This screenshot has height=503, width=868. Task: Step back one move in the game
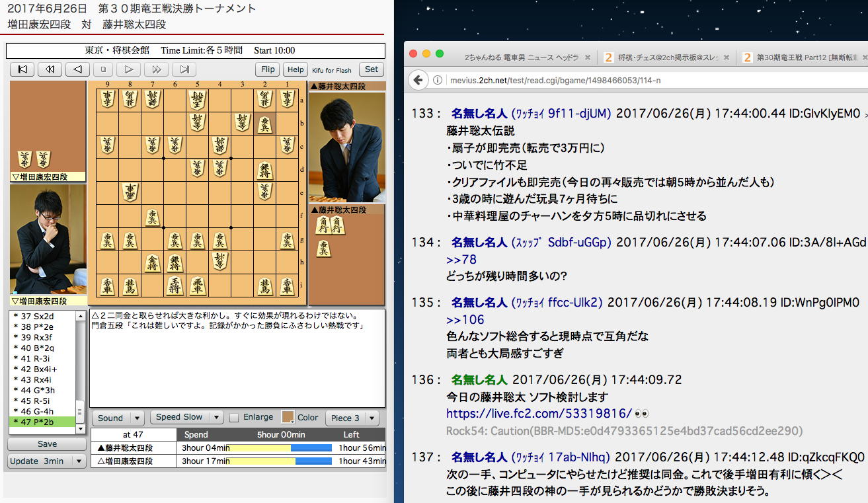[77, 69]
